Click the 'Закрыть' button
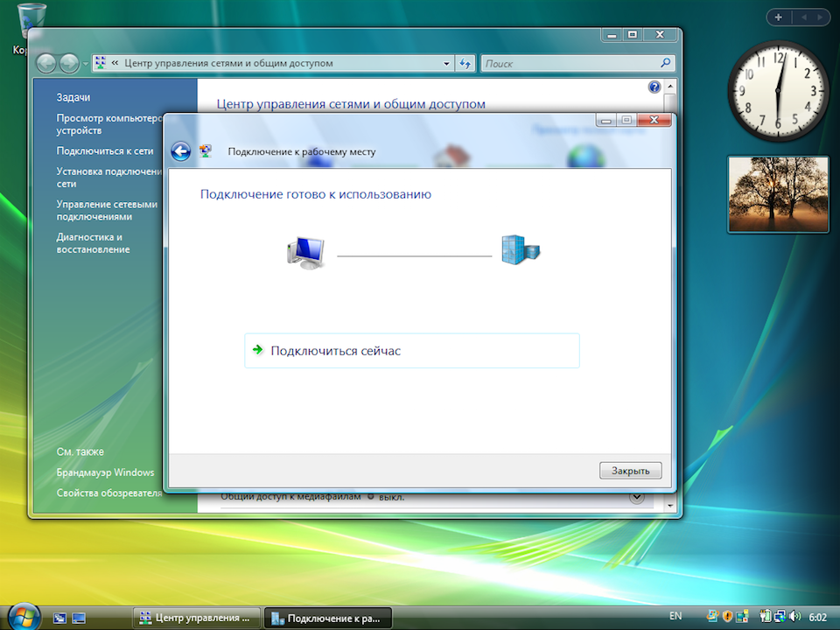This screenshot has width=840, height=630. tap(631, 471)
